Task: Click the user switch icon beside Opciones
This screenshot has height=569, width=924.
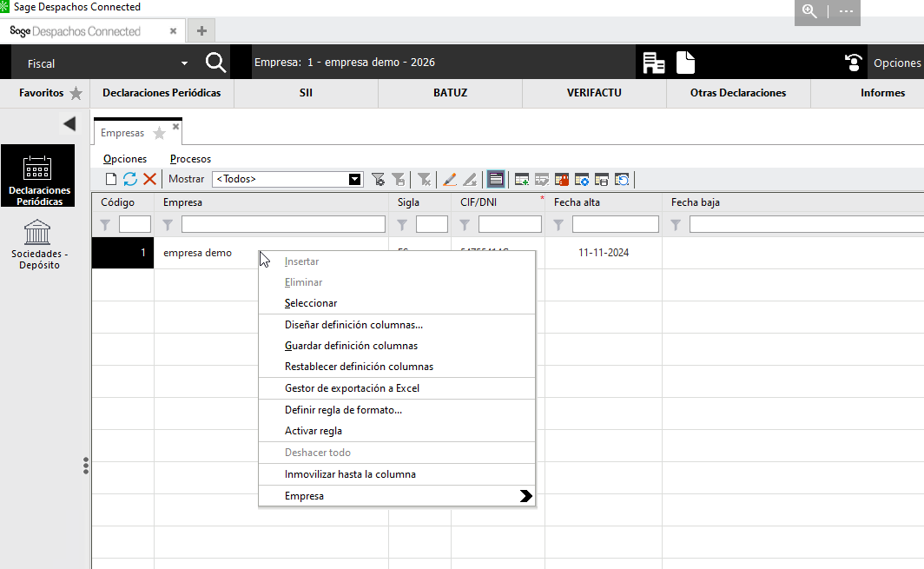Action: click(x=855, y=63)
